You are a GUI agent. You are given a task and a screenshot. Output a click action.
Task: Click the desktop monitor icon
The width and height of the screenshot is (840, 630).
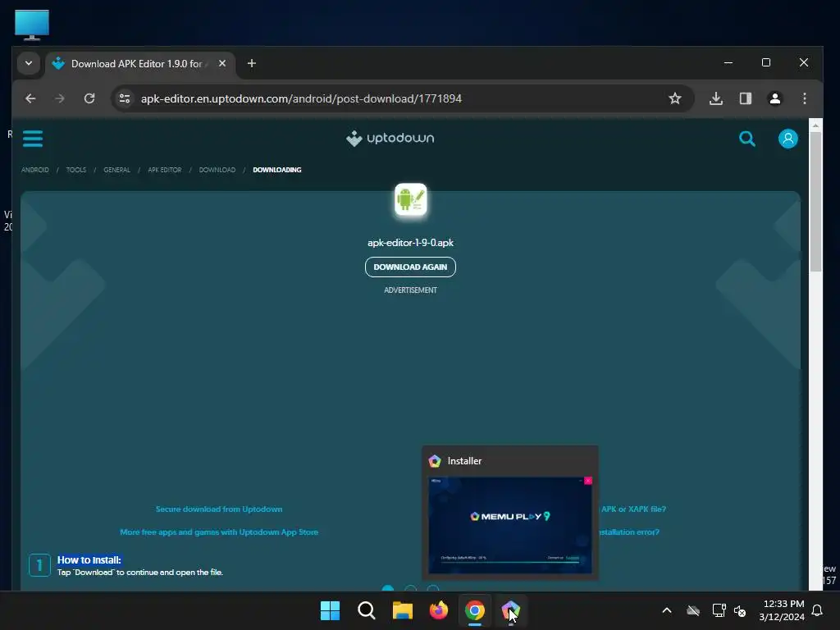click(32, 25)
